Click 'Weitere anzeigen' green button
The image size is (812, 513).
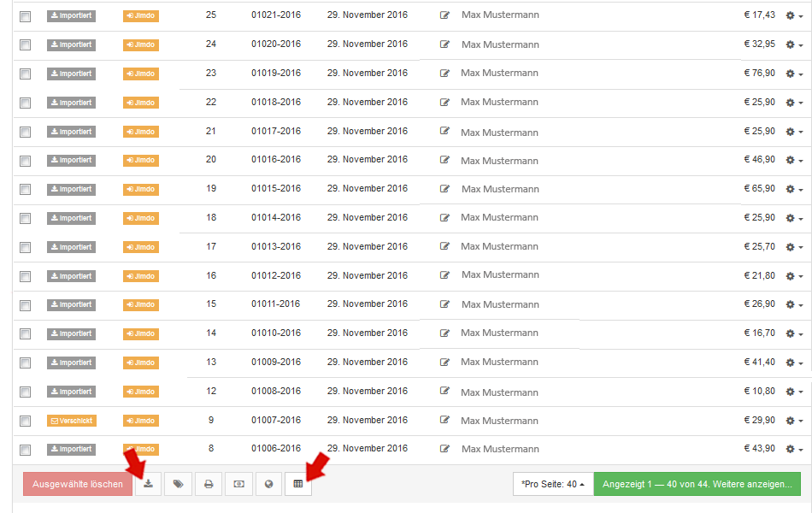[x=697, y=484]
